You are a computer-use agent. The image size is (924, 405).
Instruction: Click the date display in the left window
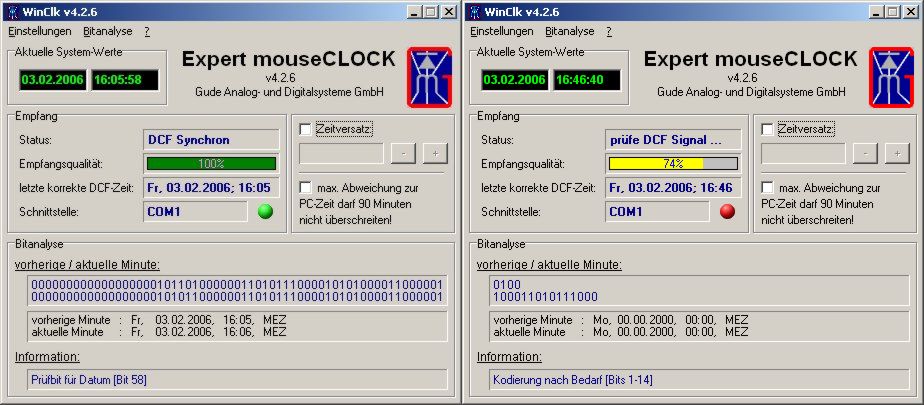pos(52,80)
